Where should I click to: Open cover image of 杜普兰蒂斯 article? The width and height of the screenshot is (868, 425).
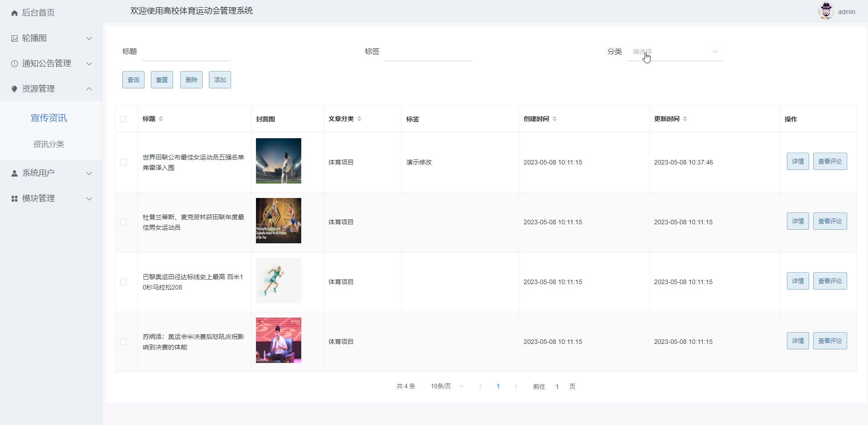click(x=279, y=221)
